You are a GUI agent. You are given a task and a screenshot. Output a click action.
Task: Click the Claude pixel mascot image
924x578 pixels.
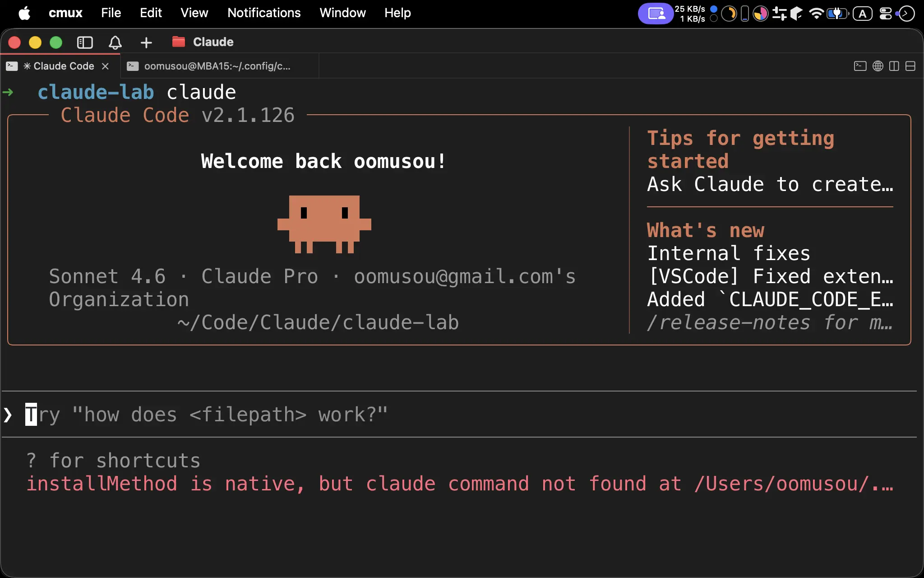(324, 224)
